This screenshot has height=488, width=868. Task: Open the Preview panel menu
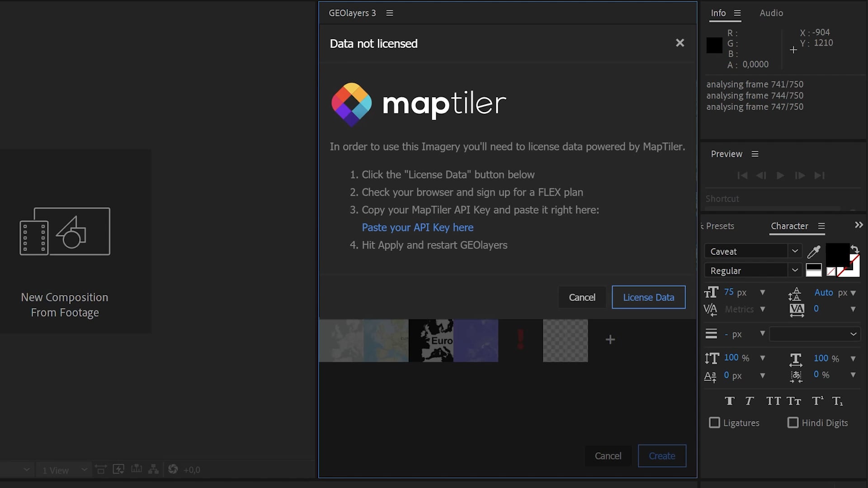(x=755, y=154)
